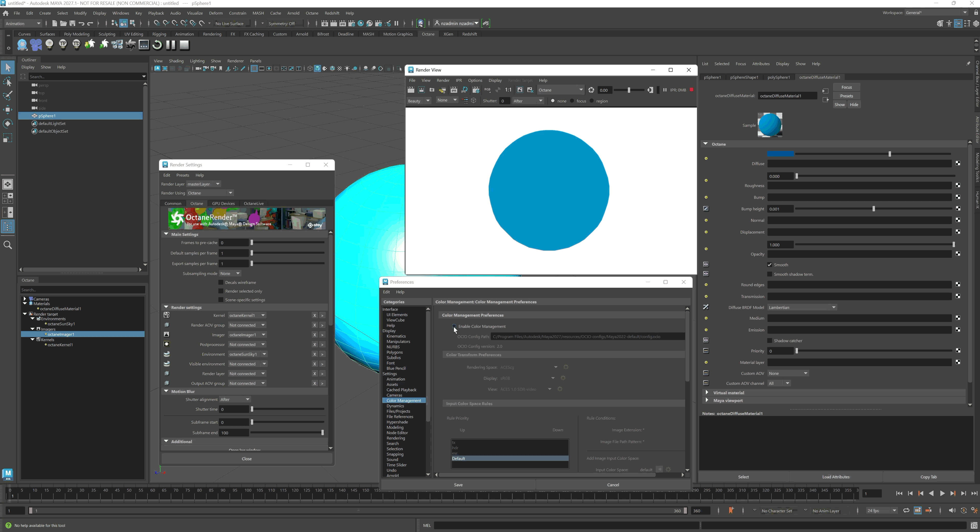980x532 pixels.
Task: Activate the Paint Selection tool
Action: (8, 96)
